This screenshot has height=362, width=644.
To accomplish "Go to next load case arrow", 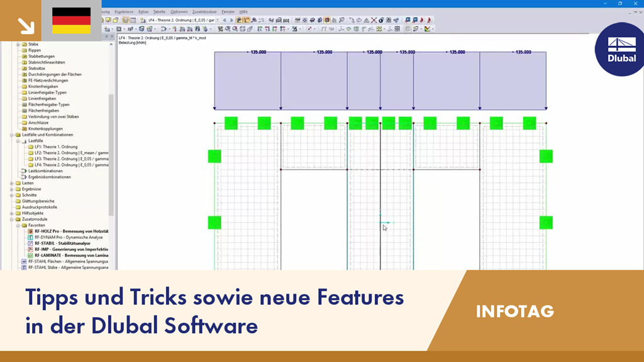I will 231,20.
